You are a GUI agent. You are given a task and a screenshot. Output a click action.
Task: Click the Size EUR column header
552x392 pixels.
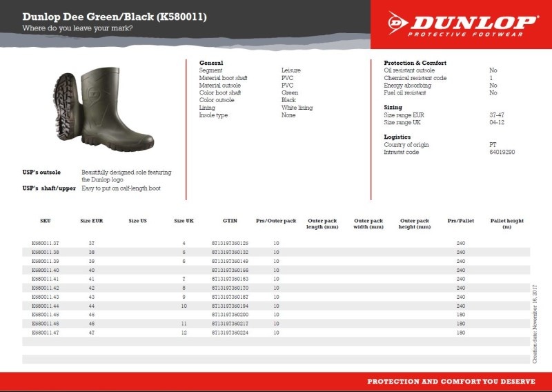pyautogui.click(x=92, y=221)
